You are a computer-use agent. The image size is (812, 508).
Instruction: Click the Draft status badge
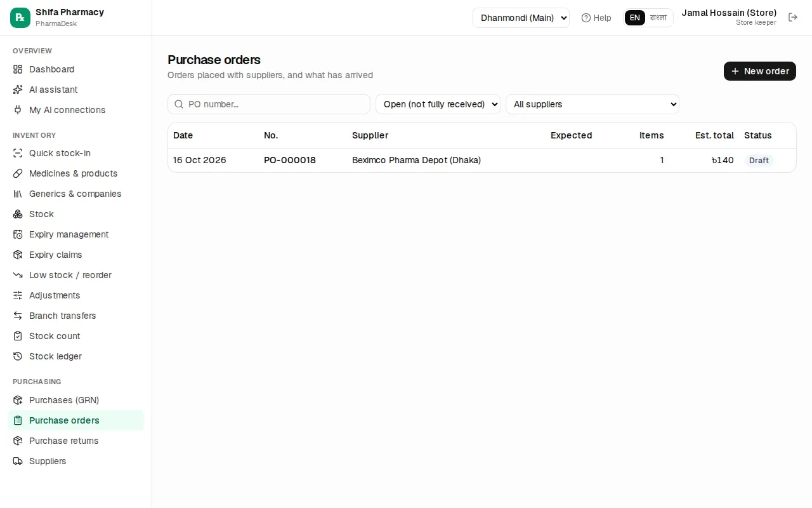coord(759,161)
